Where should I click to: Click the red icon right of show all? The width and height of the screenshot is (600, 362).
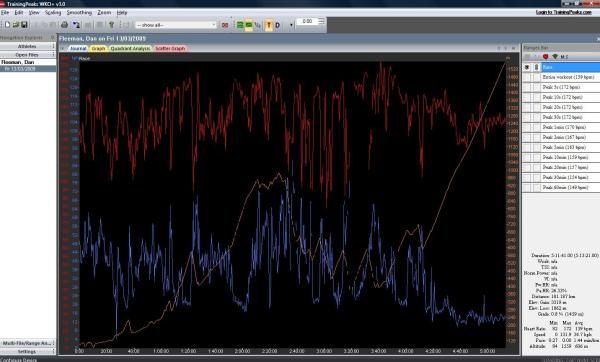click(x=225, y=25)
